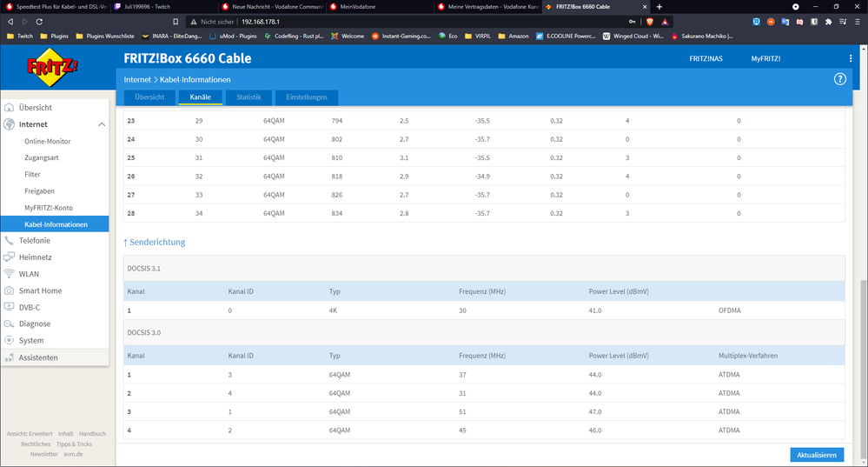Select Zugangsart submenu item
This screenshot has width=868, height=467.
[42, 158]
